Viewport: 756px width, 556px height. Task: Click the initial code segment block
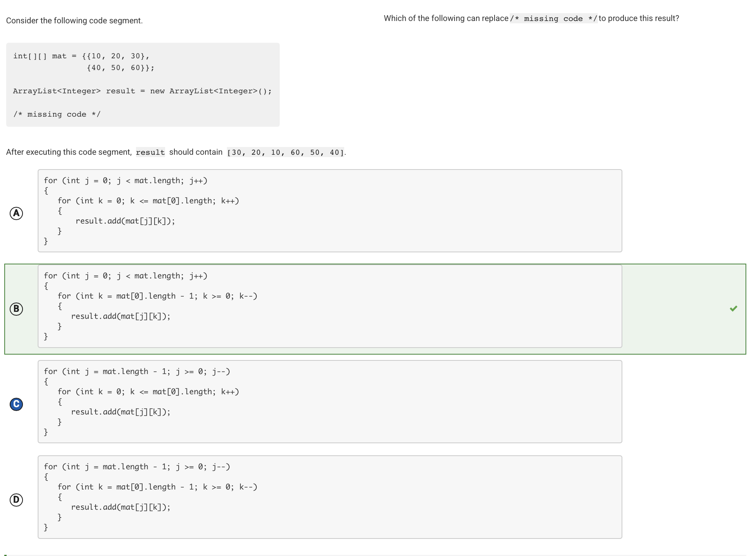(x=142, y=85)
